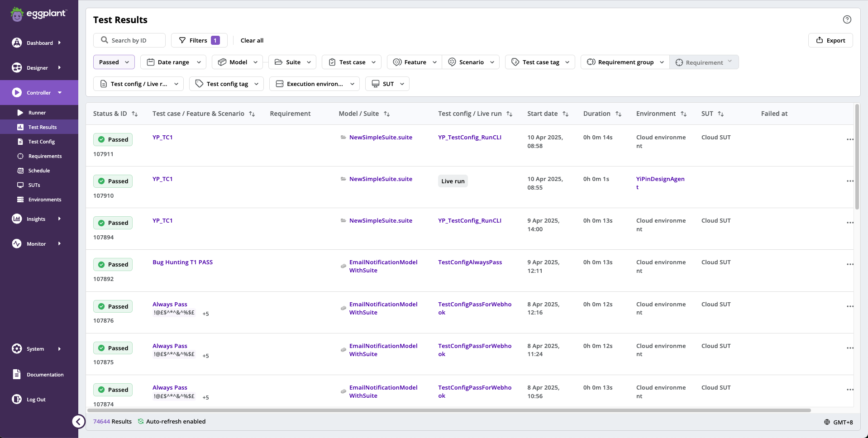Open YP_TC1 link for result 107911
This screenshot has height=438, width=868.
[162, 137]
